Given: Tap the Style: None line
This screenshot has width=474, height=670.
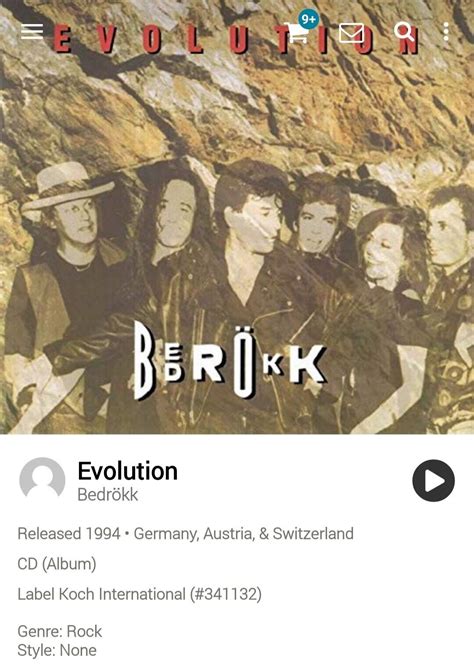Looking at the screenshot, I should click(x=57, y=650).
